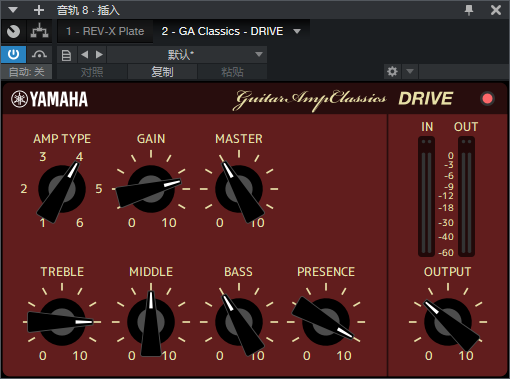Toggle the automation 自动: 关 button
The image size is (510, 379).
[26, 72]
